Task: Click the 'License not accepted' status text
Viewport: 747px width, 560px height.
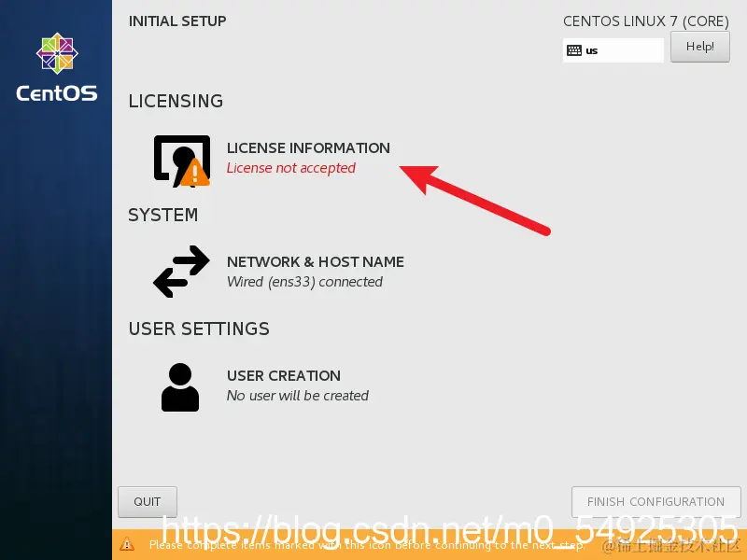Action: (x=291, y=168)
